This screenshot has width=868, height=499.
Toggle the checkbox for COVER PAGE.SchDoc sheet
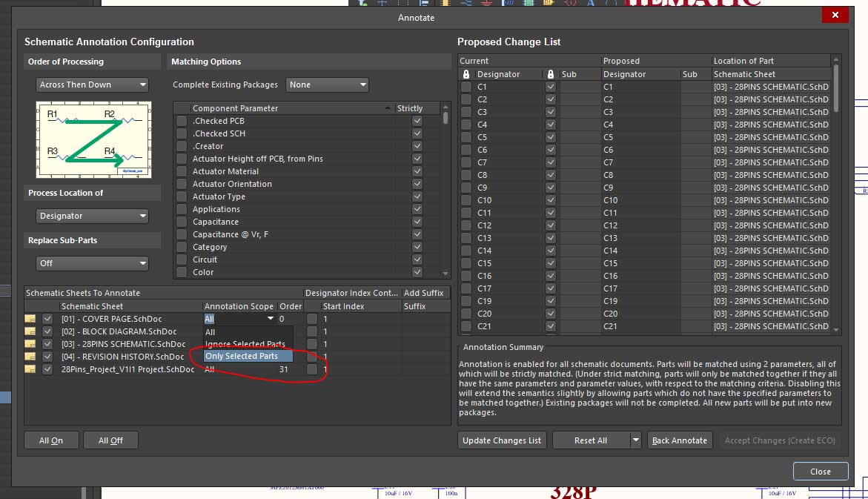48,319
